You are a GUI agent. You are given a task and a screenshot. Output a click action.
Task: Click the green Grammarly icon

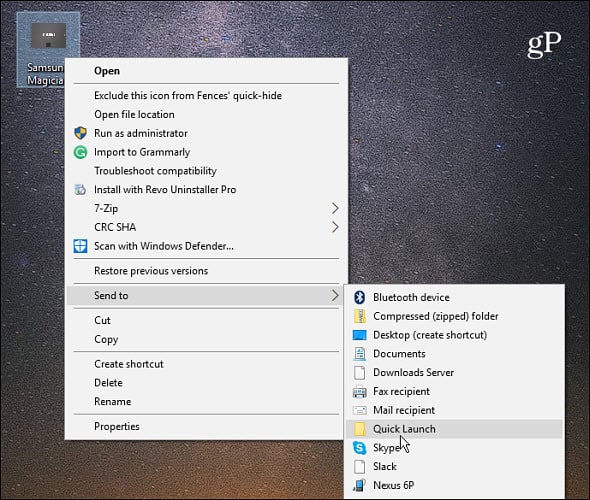pyautogui.click(x=80, y=152)
